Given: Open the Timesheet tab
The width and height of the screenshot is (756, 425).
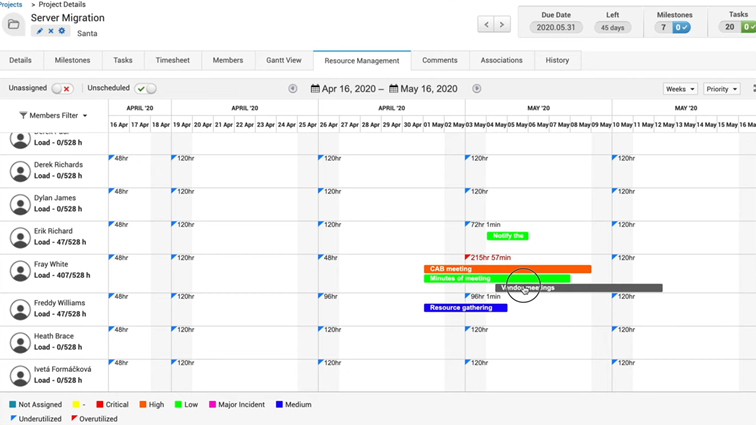Looking at the screenshot, I should coord(173,60).
